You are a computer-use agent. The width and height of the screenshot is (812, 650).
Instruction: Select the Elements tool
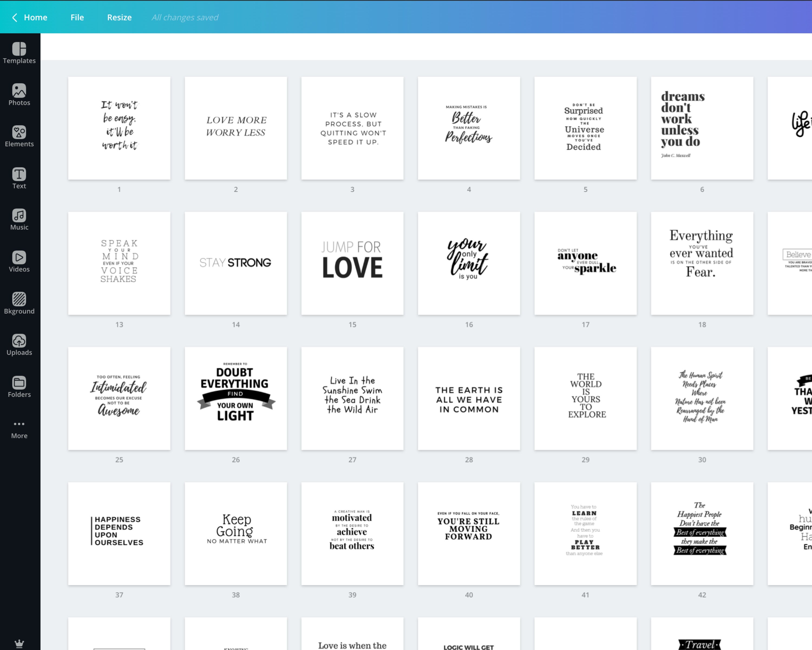tap(19, 136)
